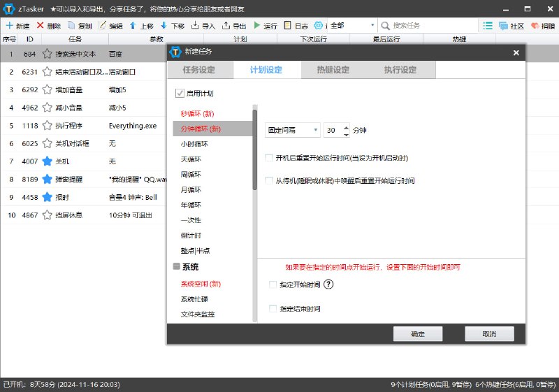Select 秒循环 (新) schedule type
The width and height of the screenshot is (559, 392).
212,114
